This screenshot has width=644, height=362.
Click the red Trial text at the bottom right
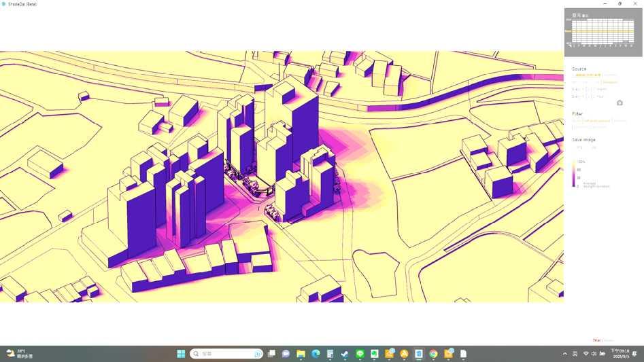point(596,340)
